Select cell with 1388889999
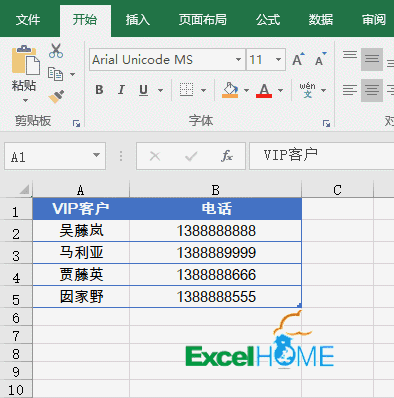 (216, 253)
